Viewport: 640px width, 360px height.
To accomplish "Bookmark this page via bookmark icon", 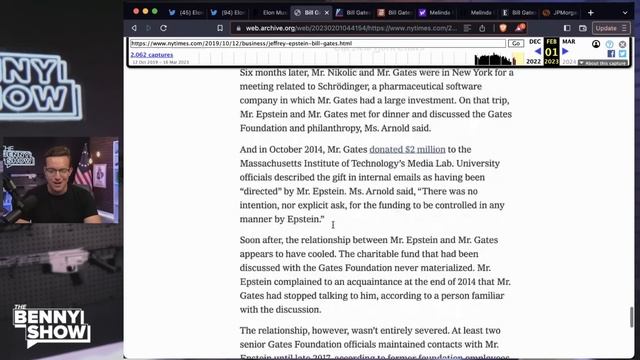I will pos(220,28).
